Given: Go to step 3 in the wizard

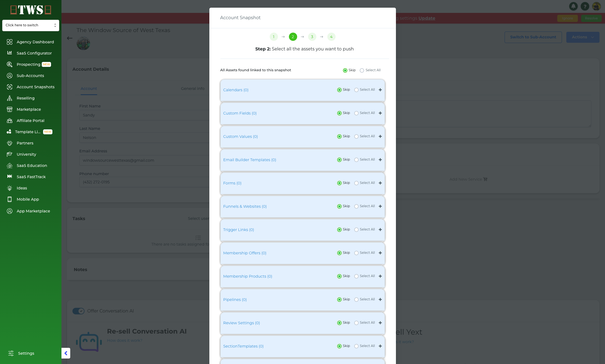Looking at the screenshot, I should coord(312,37).
